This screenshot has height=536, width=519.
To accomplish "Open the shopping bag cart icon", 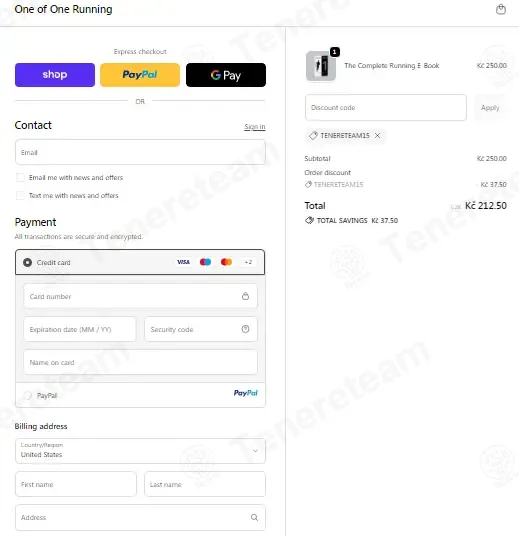I will coord(501,9).
